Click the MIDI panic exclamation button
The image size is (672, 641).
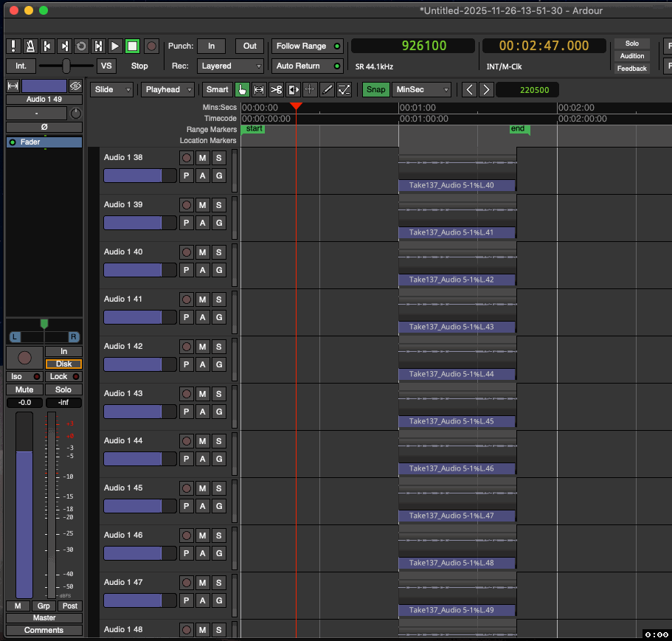pos(13,46)
